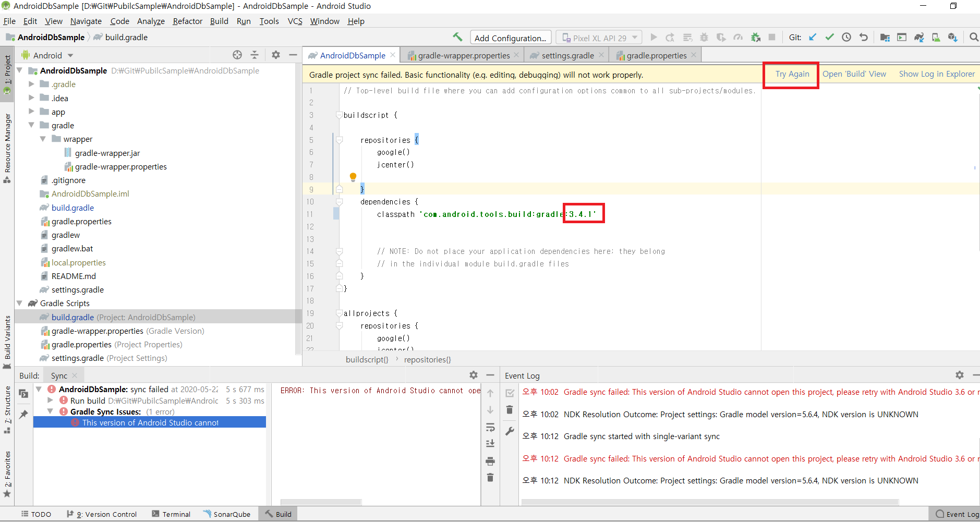Open Event Log gear settings
The image size is (980, 522).
point(960,375)
